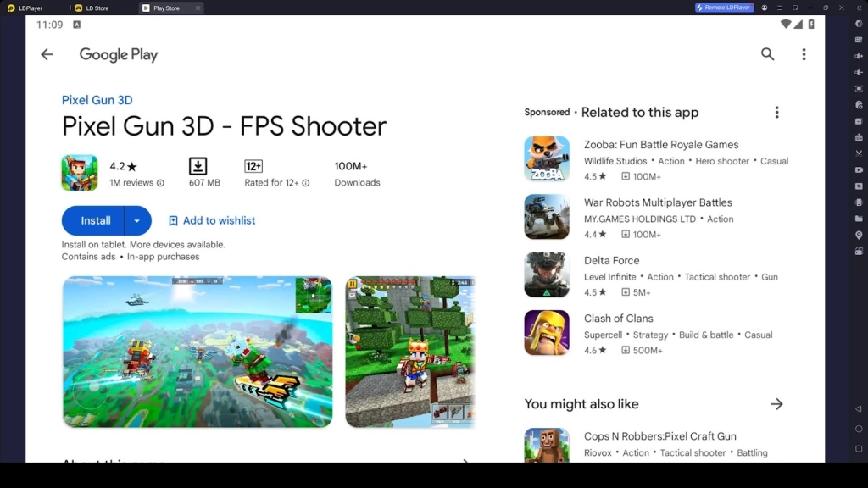Open info icon beside Rated for 12+
The height and width of the screenshot is (488, 868).
click(305, 183)
